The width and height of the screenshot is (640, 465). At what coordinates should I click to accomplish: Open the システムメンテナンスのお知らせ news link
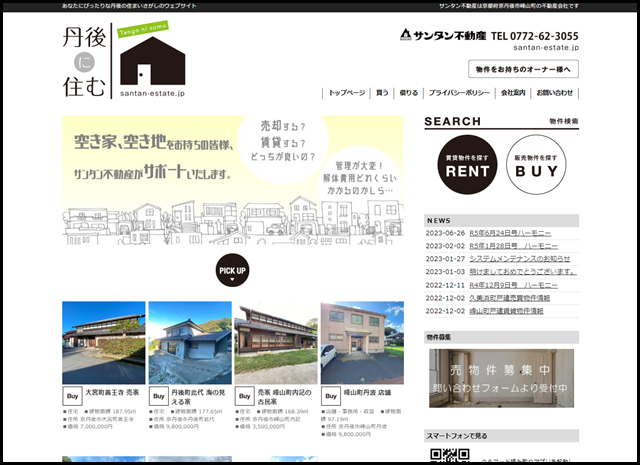(527, 259)
